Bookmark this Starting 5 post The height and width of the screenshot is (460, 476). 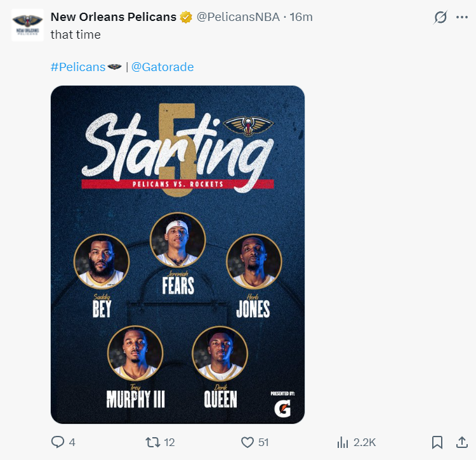coord(437,442)
